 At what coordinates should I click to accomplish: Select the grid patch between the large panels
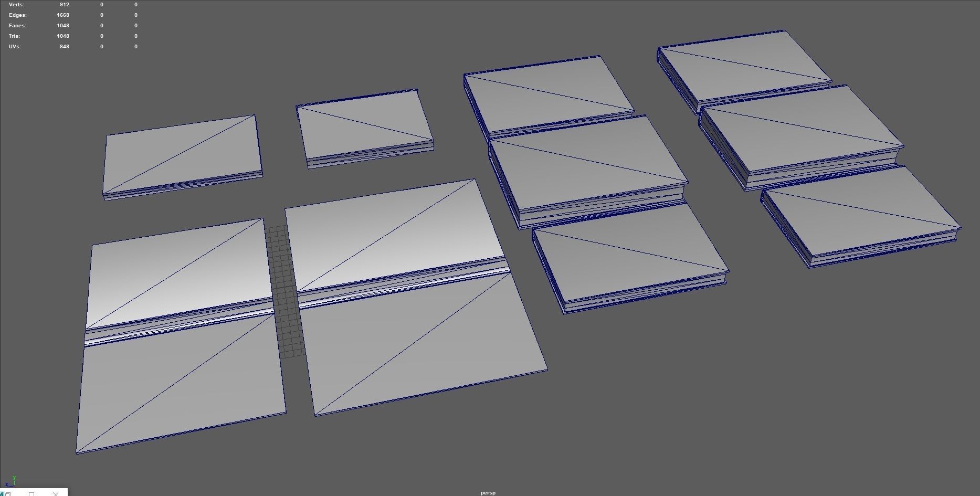285,292
